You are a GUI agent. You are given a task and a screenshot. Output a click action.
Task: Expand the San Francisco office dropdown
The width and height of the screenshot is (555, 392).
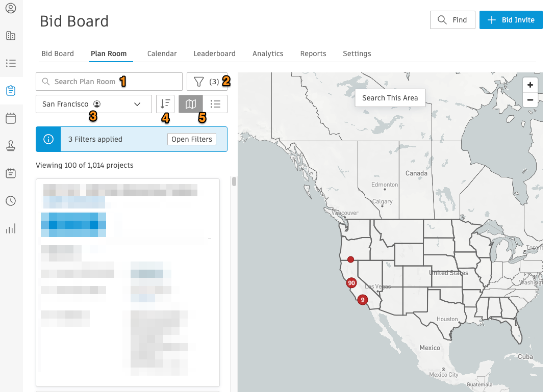[x=94, y=104]
